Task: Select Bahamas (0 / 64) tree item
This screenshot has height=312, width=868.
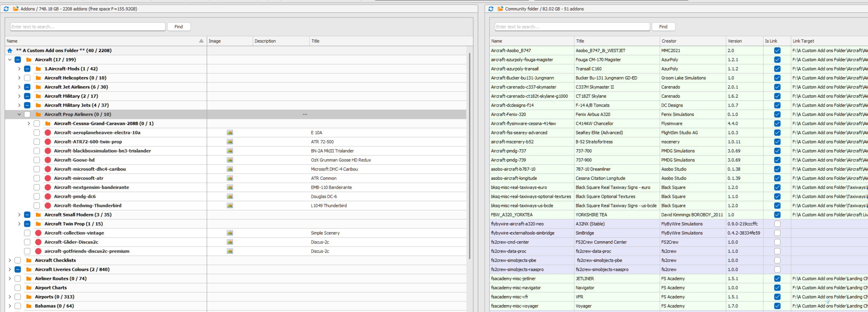Action: (x=54, y=306)
